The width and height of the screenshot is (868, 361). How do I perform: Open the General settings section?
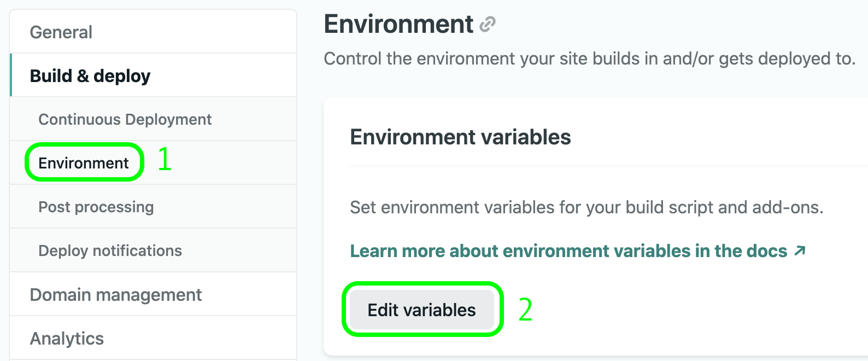point(153,32)
